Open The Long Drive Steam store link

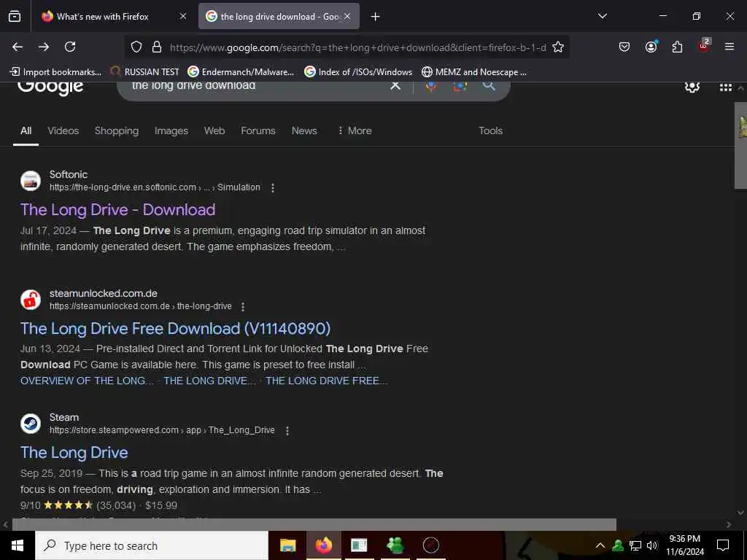[74, 452]
